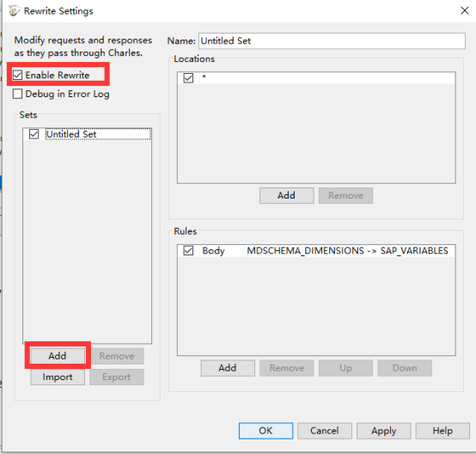Image resolution: width=476 pixels, height=454 pixels.
Task: Open Help for Rewrite Settings
Action: pos(442,431)
